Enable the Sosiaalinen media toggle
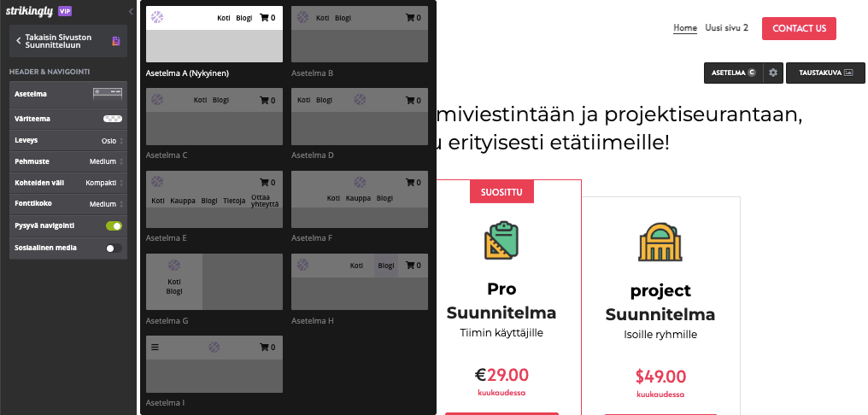The image size is (868, 415). coord(114,248)
